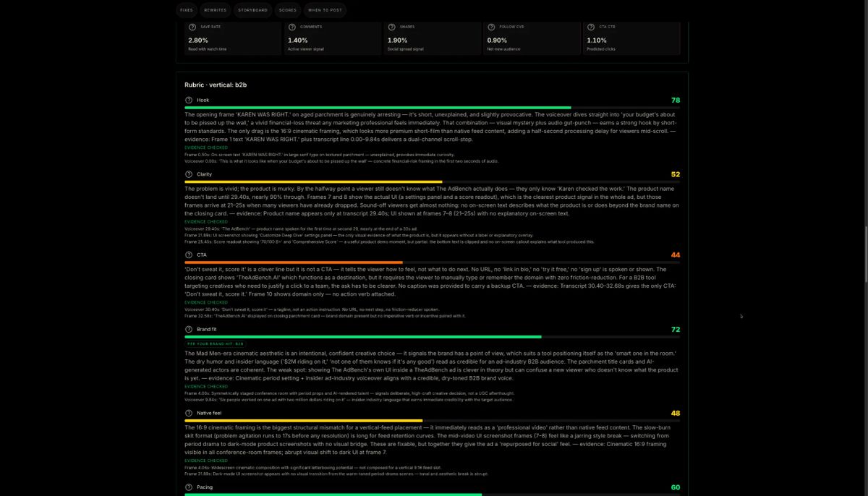
Task: Click the Native feel score value 48
Action: coord(676,413)
